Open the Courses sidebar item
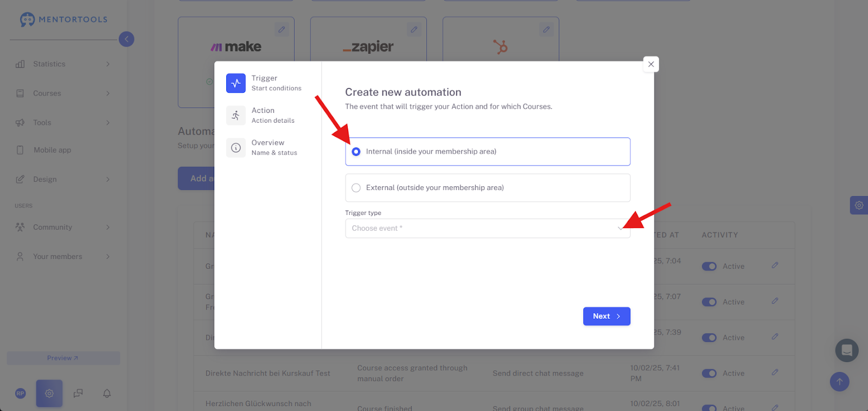868x411 pixels. click(63, 93)
